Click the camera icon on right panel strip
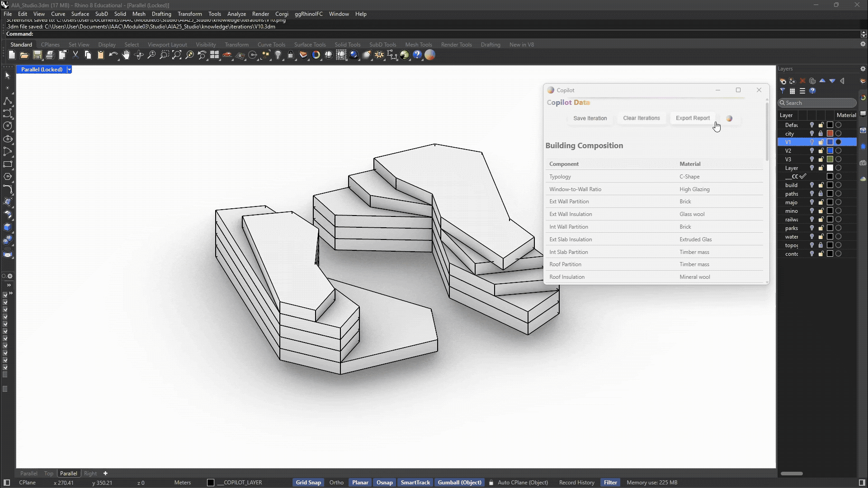The width and height of the screenshot is (868, 488). (863, 163)
